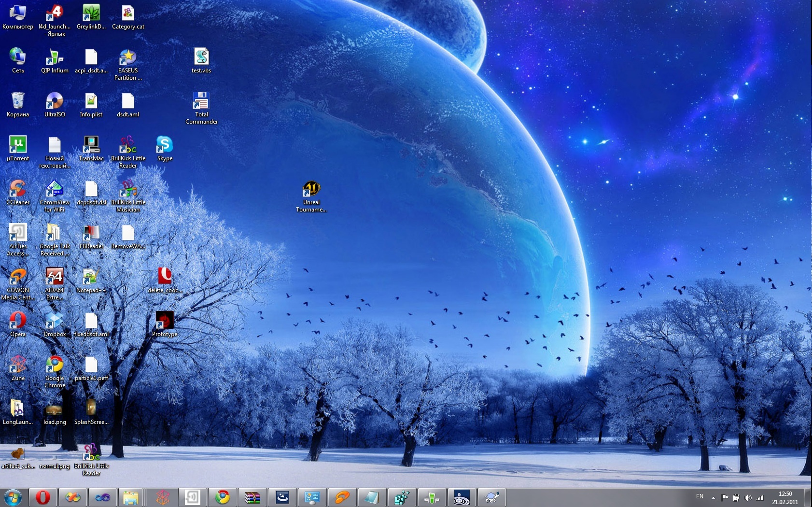Launch Opera from the taskbar

(43, 497)
